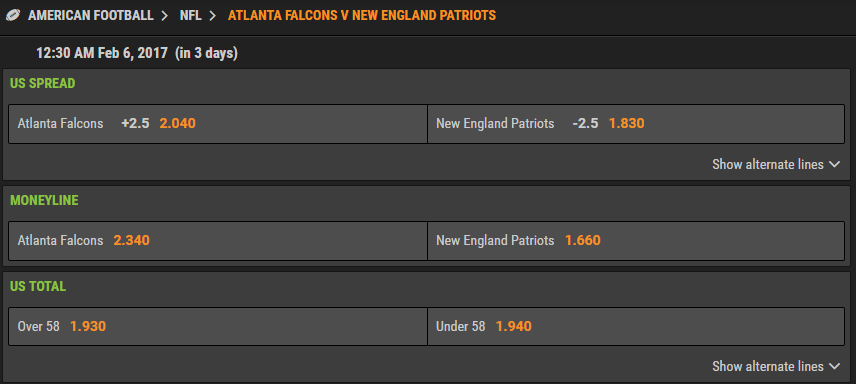This screenshot has height=384, width=856.
Task: Click the MONEYLINE section heading
Action: [44, 200]
